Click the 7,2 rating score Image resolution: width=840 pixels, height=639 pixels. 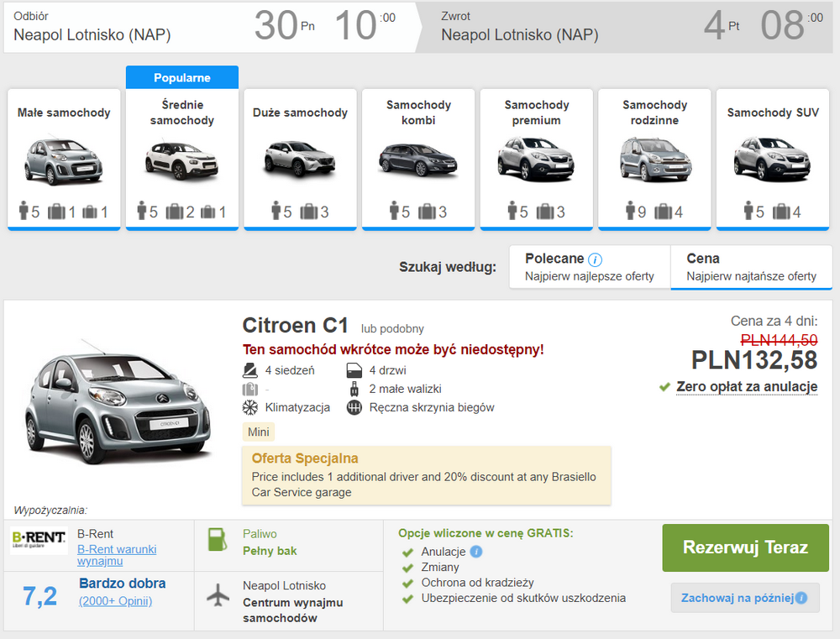39,596
